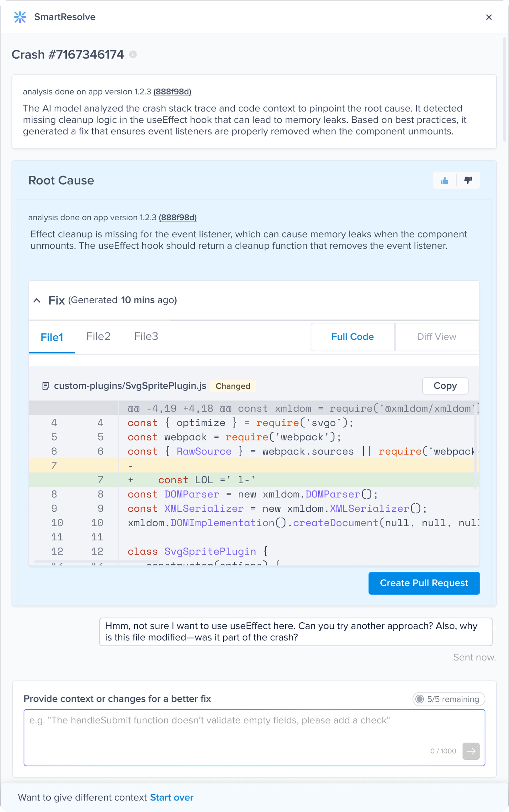This screenshot has width=509, height=812.
Task: Open commit link 888f98d in top summary
Action: tap(172, 91)
